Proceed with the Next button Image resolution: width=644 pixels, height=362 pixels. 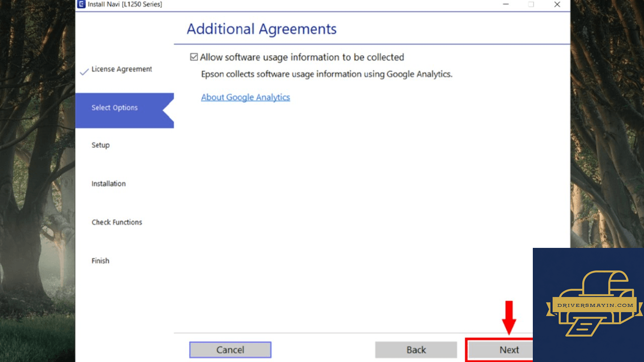click(500, 350)
